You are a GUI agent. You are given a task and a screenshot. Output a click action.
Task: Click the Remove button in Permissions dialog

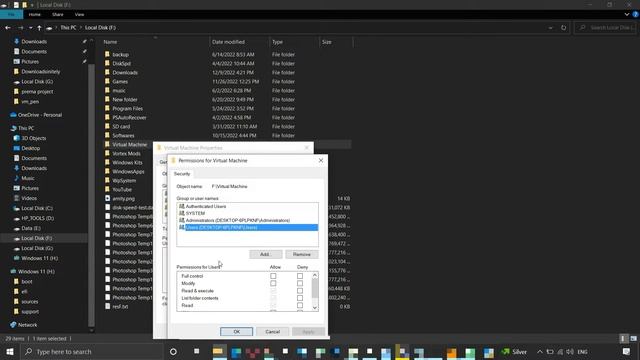point(302,254)
